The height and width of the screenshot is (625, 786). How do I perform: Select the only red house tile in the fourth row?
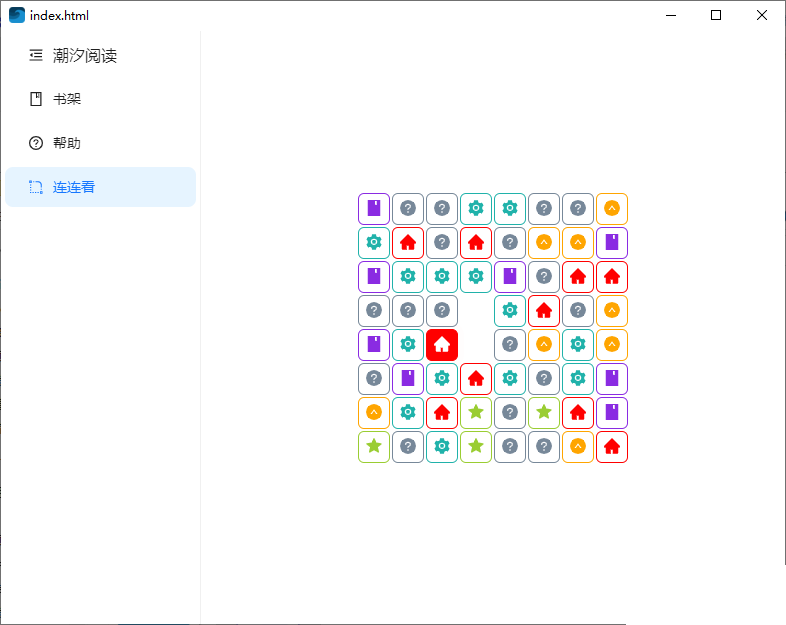click(x=544, y=311)
